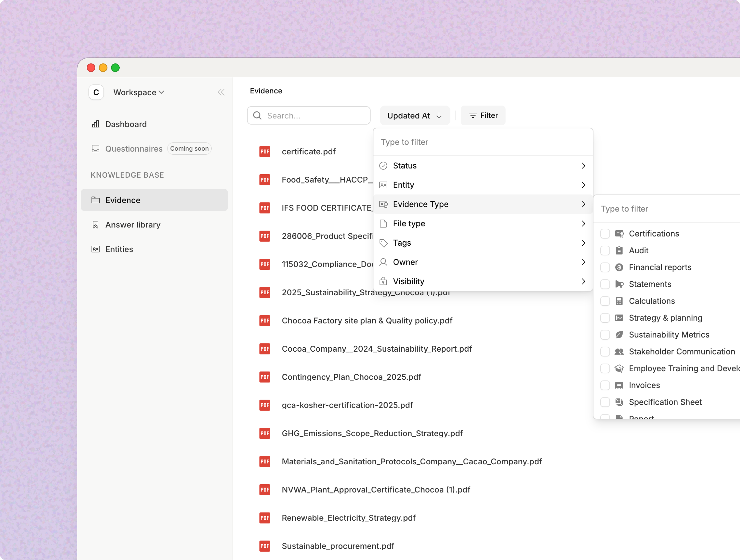Image resolution: width=740 pixels, height=560 pixels.
Task: Select the Owner filter menu item
Action: coord(405,262)
